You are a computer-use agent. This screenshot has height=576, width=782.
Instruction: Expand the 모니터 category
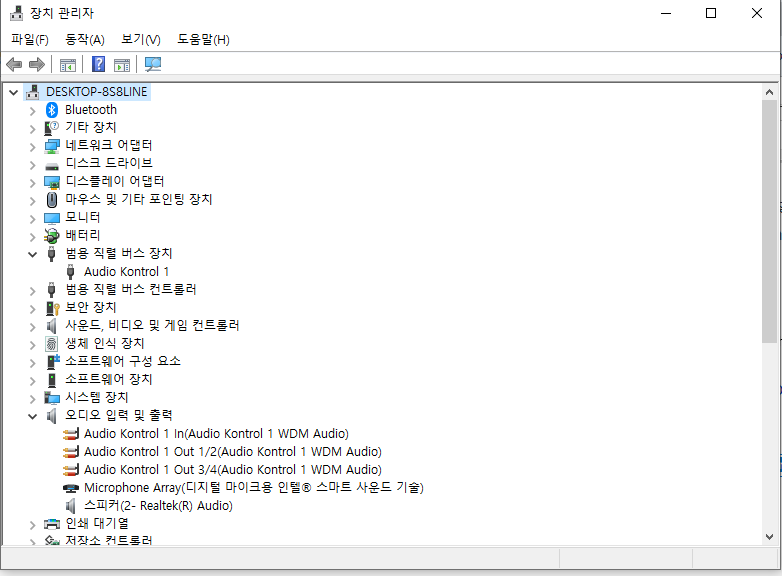coord(32,218)
